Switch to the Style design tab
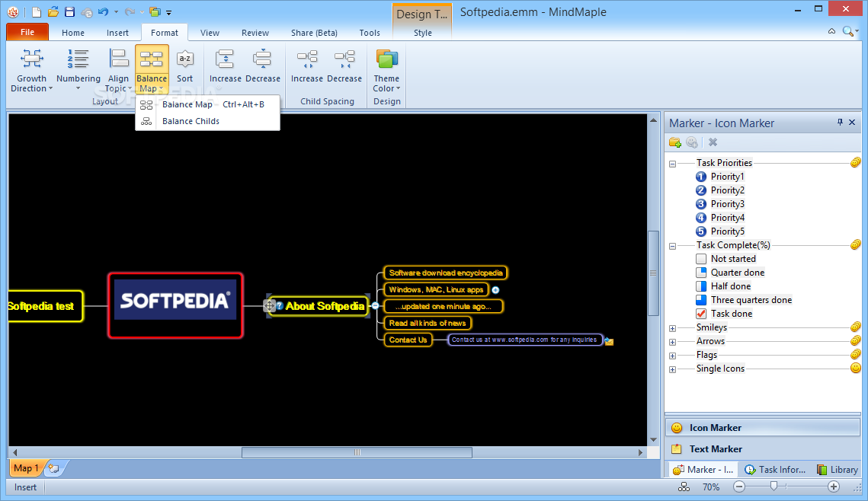868x501 pixels. pyautogui.click(x=422, y=33)
